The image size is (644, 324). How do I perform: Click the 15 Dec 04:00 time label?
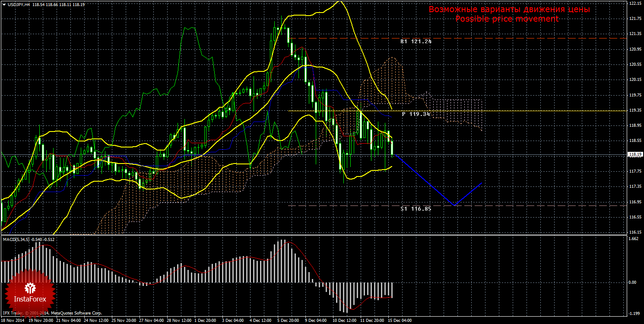400,321
